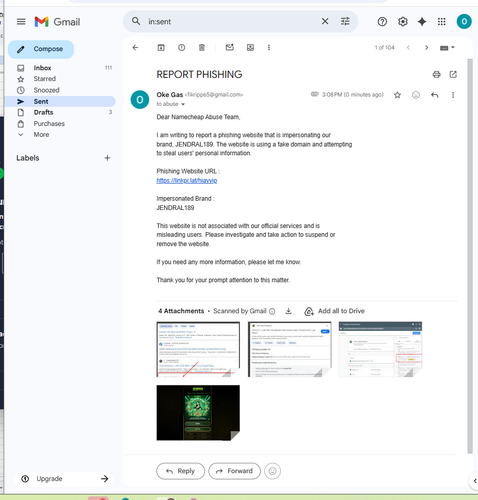478x500 pixels.
Task: Open the third attachment thumbnail
Action: tap(380, 349)
